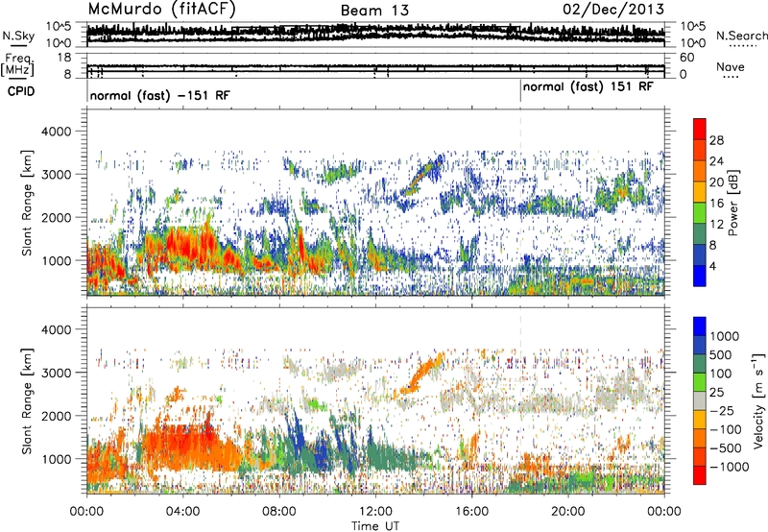
Task: Click the "24" label on Power scale
Action: pos(716,161)
